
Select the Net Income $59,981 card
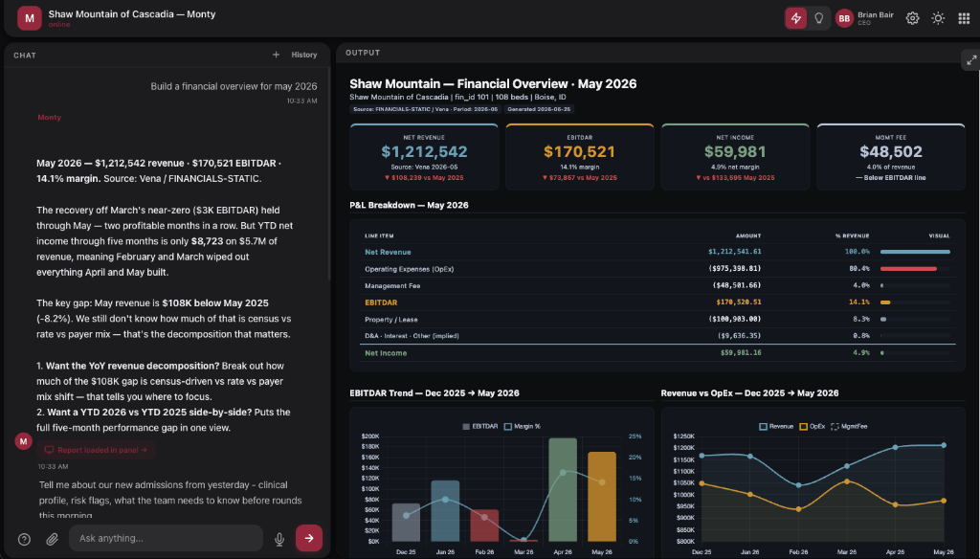[735, 157]
